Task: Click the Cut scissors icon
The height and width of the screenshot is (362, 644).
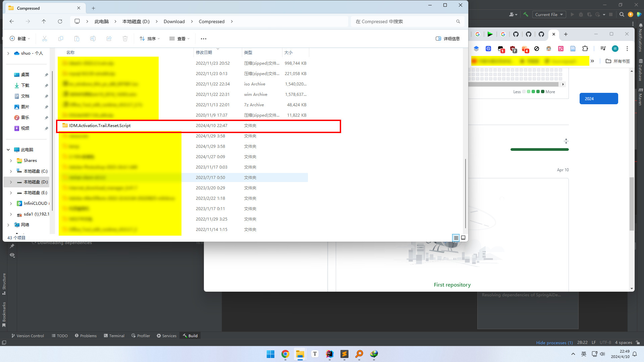Action: [45, 39]
